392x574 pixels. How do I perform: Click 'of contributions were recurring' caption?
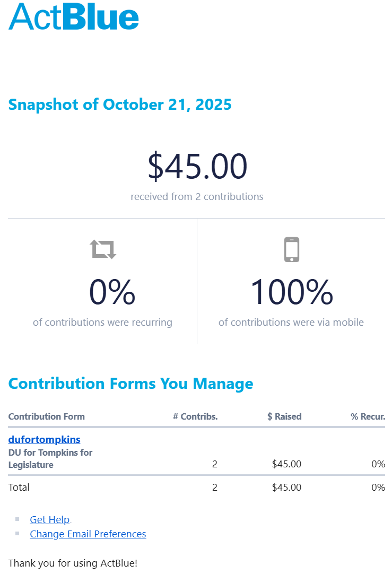(102, 322)
